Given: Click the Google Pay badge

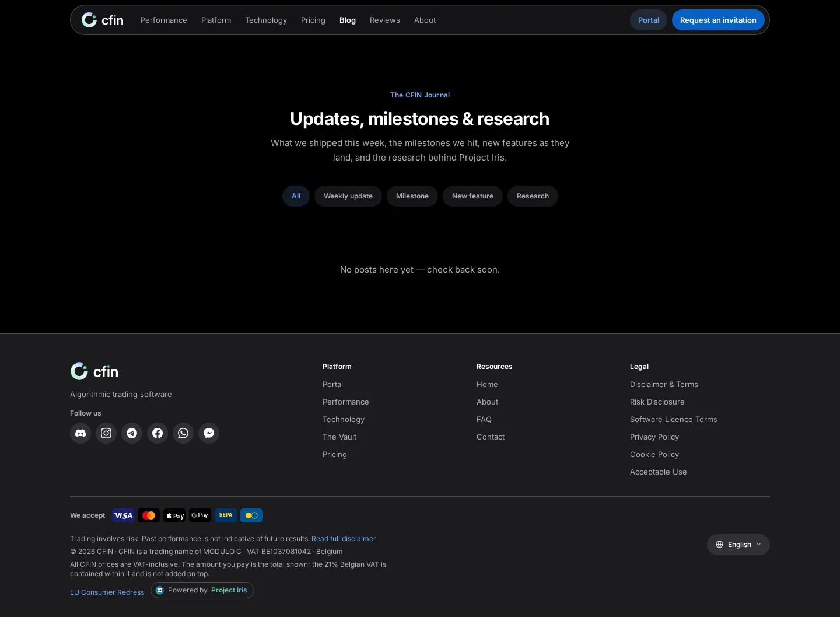Looking at the screenshot, I should 200,515.
